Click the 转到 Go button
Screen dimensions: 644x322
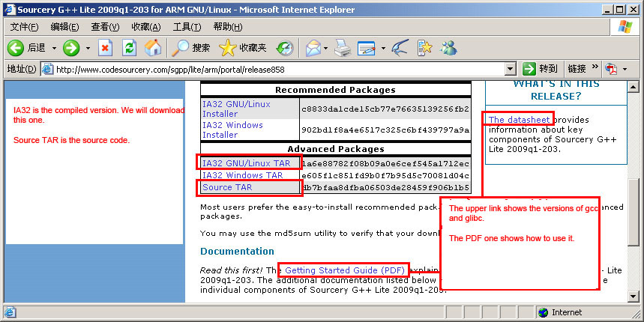pyautogui.click(x=540, y=69)
